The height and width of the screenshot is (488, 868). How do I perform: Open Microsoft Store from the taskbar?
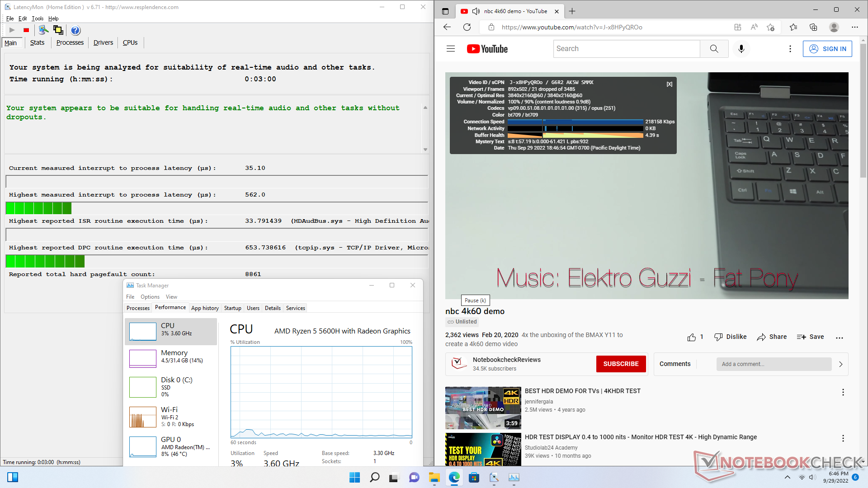474,477
